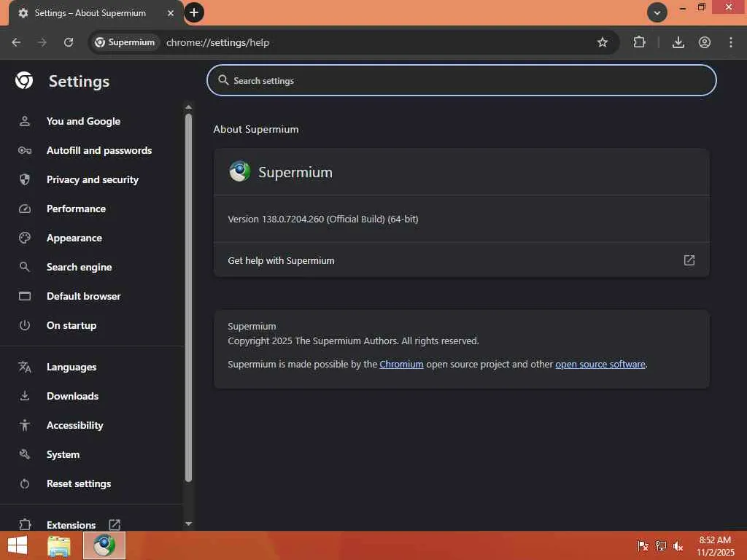This screenshot has height=560, width=747.
Task: Bookmark this page with the star
Action: pos(602,42)
